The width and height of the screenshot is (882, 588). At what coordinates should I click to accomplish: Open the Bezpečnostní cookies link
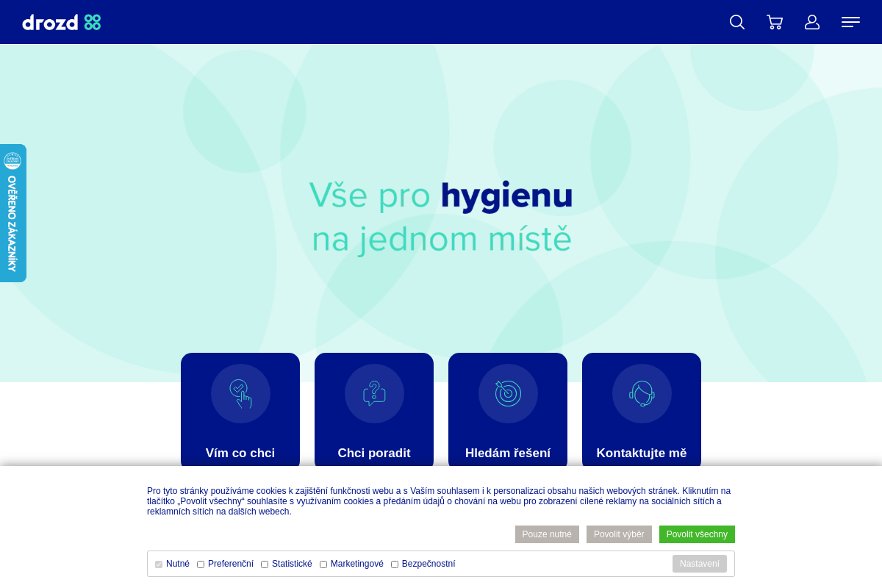pos(429,564)
